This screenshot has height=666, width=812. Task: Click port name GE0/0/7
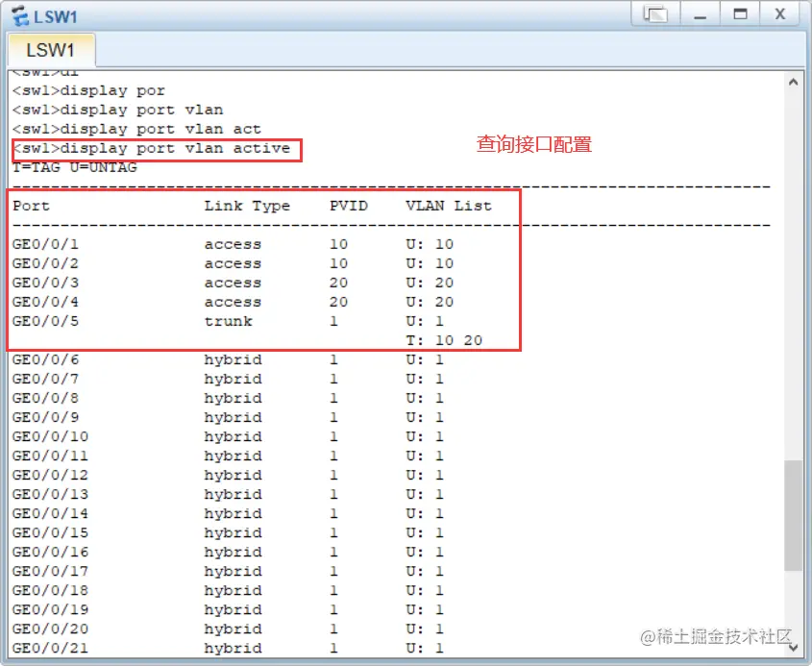45,379
